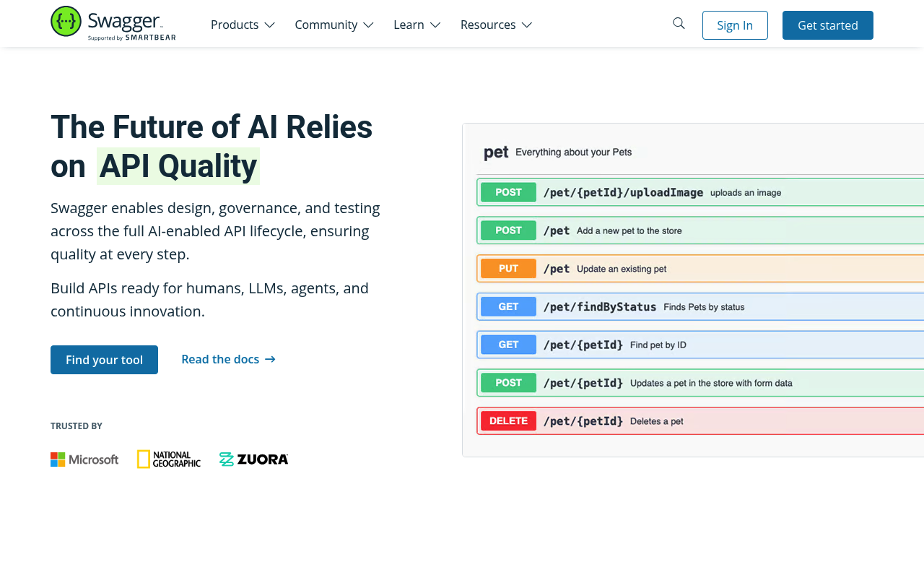The image size is (924, 578).
Task: Expand the Resources dropdown chevron
Action: (527, 25)
